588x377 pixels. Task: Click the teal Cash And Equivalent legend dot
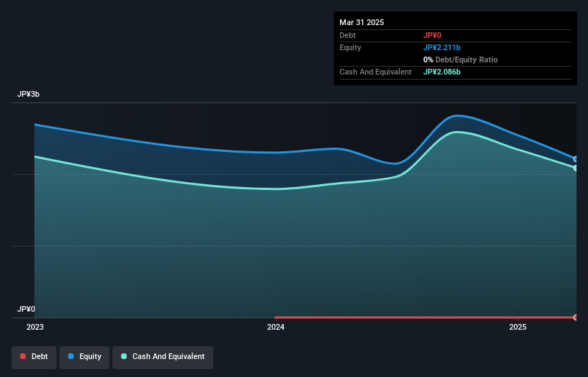coord(124,356)
